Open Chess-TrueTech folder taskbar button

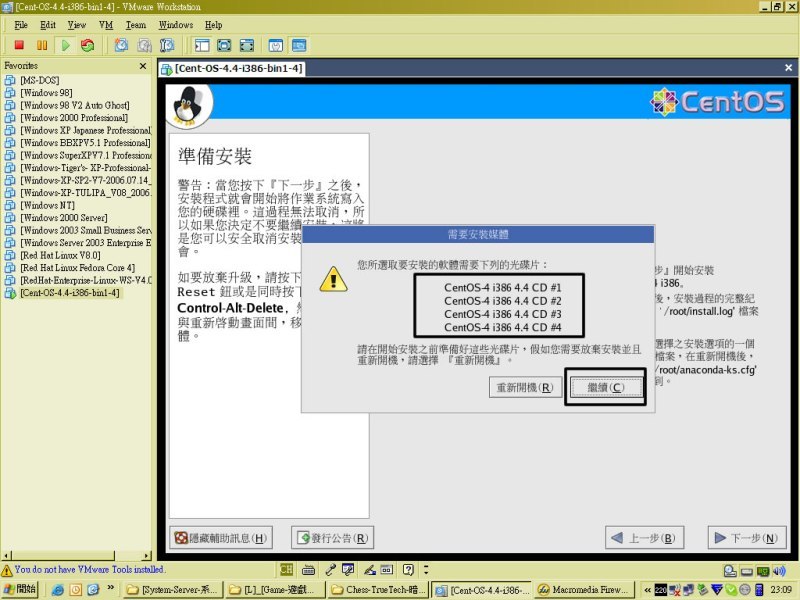pyautogui.click(x=379, y=590)
